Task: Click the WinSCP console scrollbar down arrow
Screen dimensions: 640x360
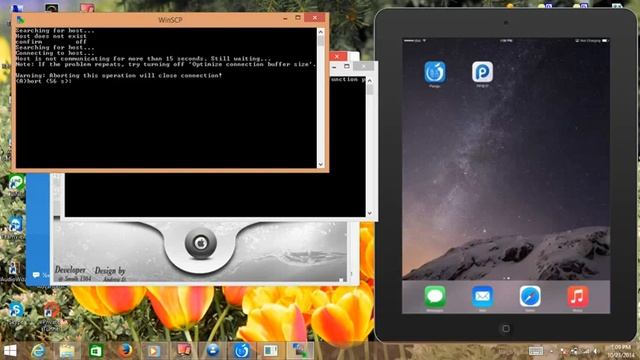Action: click(320, 164)
